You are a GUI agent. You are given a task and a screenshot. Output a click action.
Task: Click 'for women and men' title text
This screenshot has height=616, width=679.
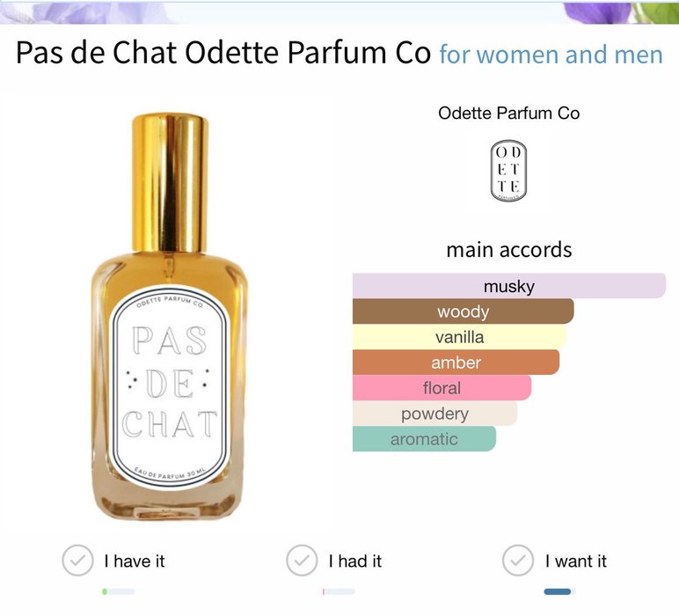(x=551, y=55)
